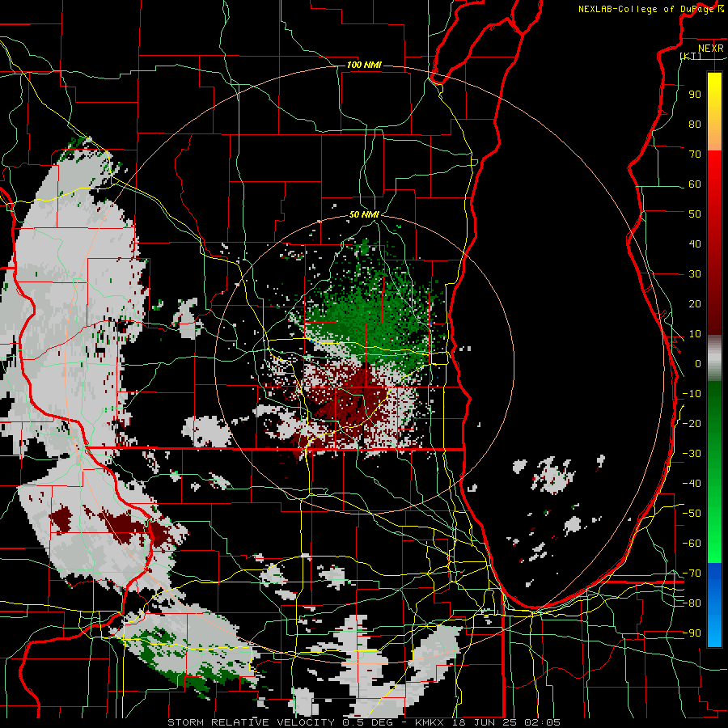Click the NEXR label above the scale
The height and width of the screenshot is (728, 728).
click(x=710, y=49)
